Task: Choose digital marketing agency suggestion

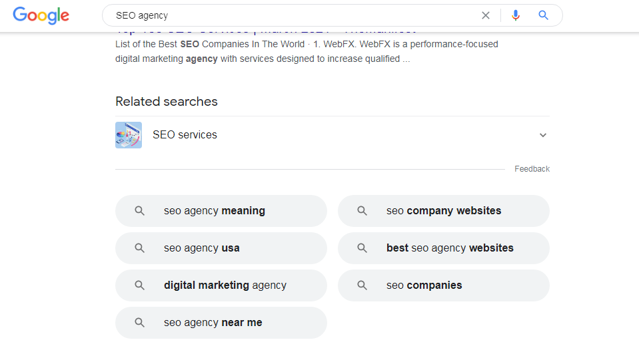Action: pos(225,285)
